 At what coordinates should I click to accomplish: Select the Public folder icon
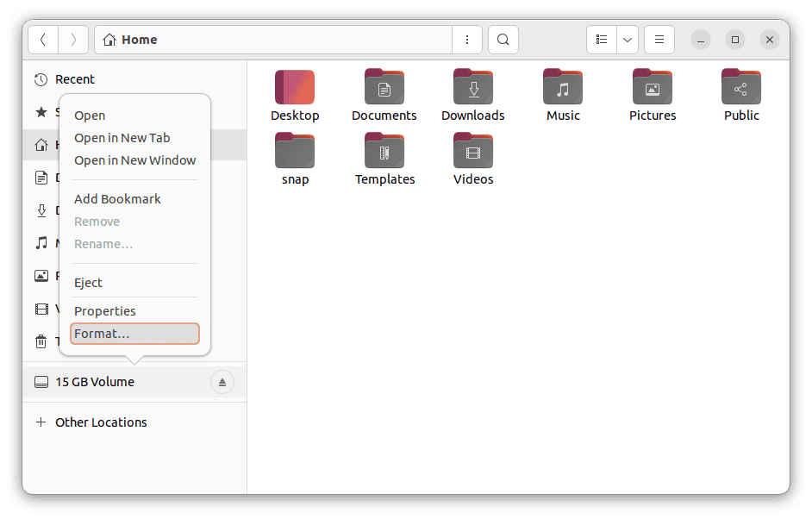click(741, 87)
